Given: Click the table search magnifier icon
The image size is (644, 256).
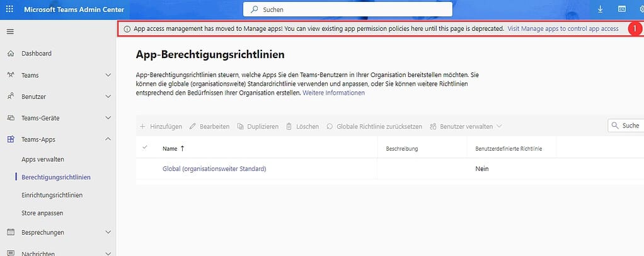Looking at the screenshot, I should [x=615, y=125].
